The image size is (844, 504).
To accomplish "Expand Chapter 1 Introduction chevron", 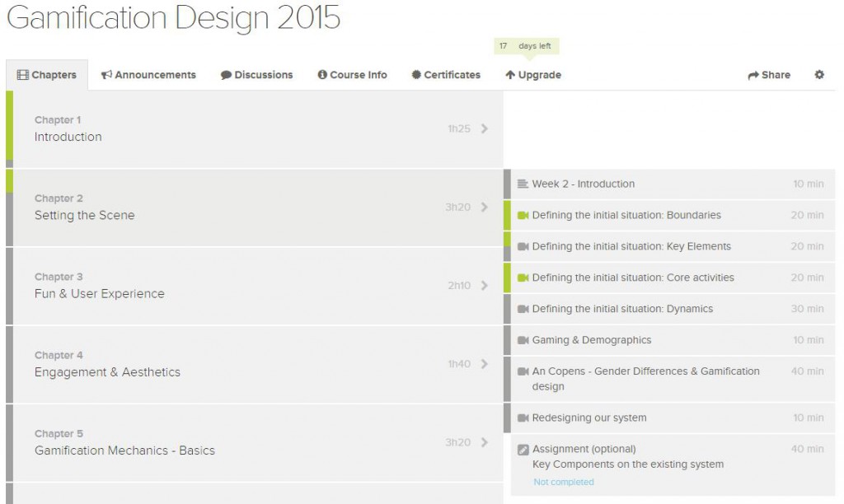I will point(484,128).
